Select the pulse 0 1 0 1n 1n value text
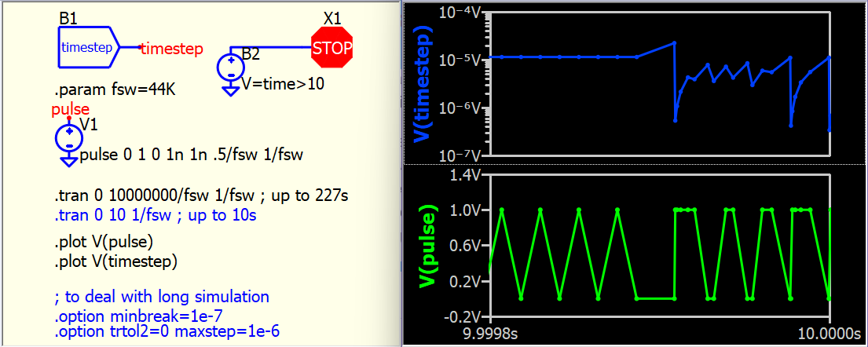The height and width of the screenshot is (347, 868). pyautogui.click(x=192, y=155)
